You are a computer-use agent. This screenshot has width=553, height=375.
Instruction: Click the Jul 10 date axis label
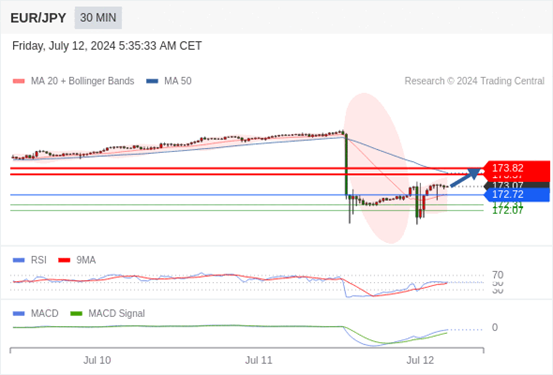click(97, 360)
